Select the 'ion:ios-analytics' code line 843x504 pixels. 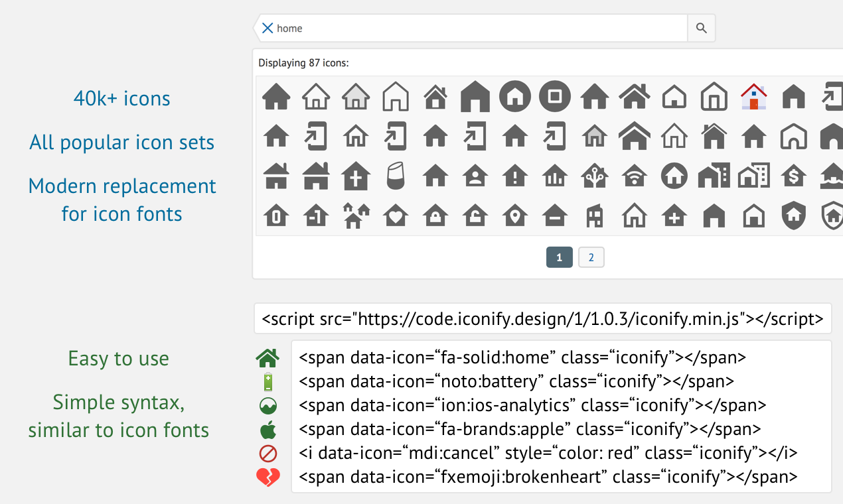532,405
